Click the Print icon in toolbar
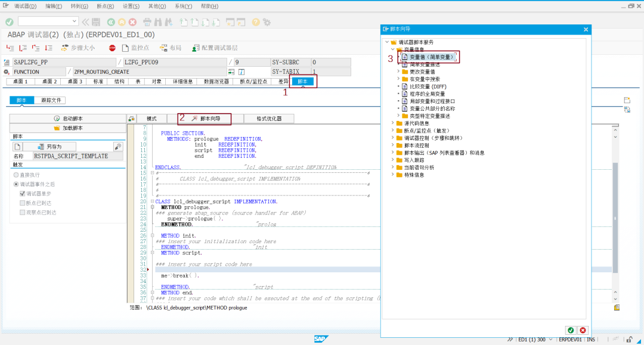This screenshot has height=345, width=644. (x=147, y=22)
